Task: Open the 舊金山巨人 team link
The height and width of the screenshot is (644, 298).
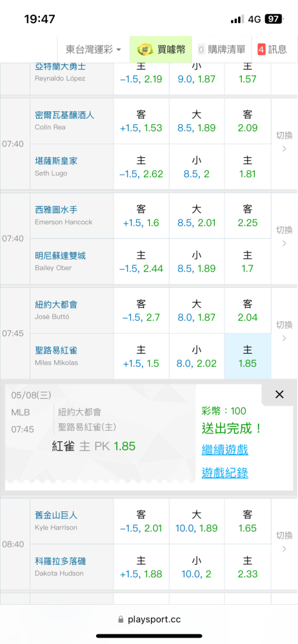Action: coord(56,515)
